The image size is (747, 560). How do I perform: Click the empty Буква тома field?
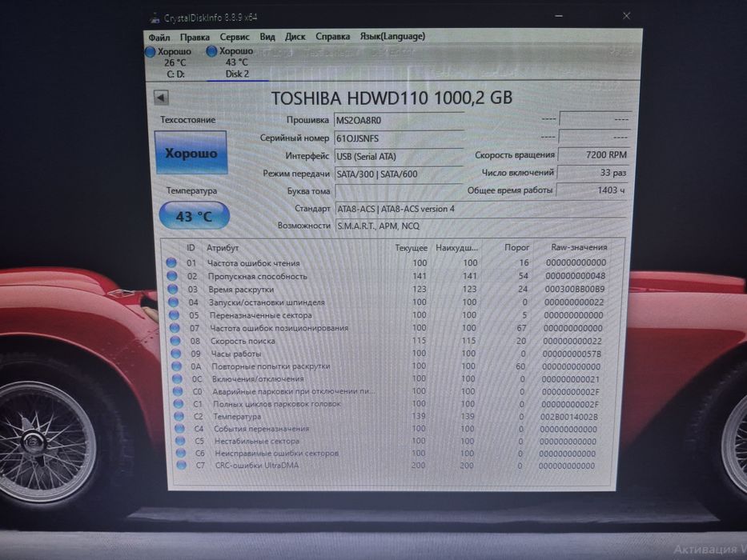(398, 191)
